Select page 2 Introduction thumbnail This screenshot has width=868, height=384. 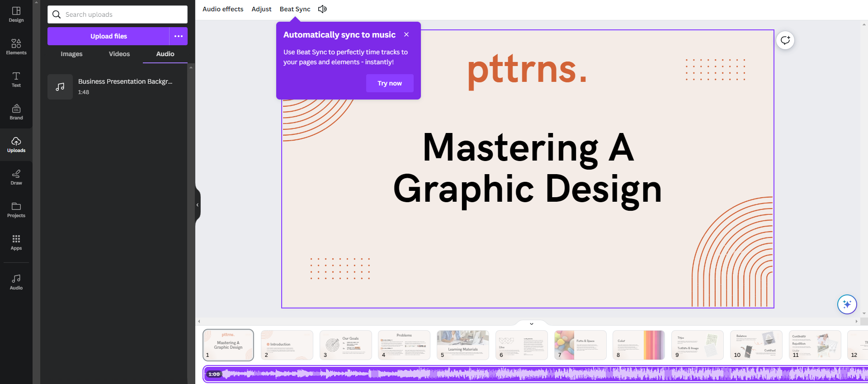287,345
